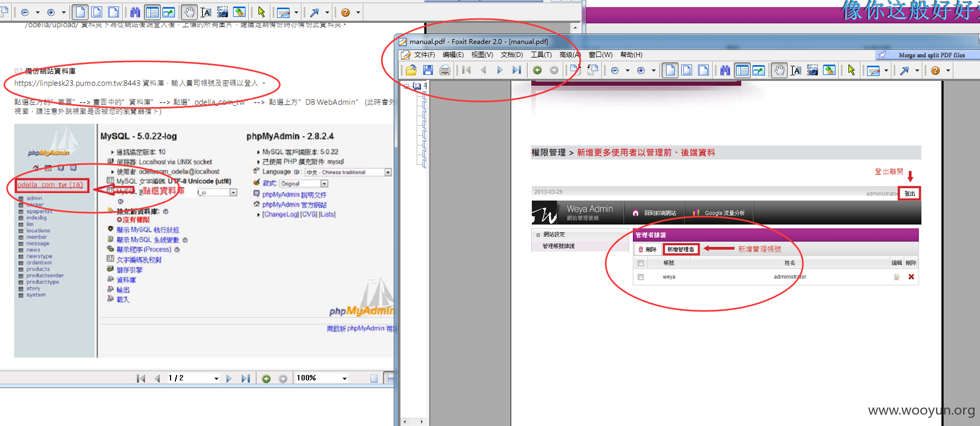Click the Help icon in manual.pdf toolbar
The image size is (980, 426).
[x=935, y=71]
